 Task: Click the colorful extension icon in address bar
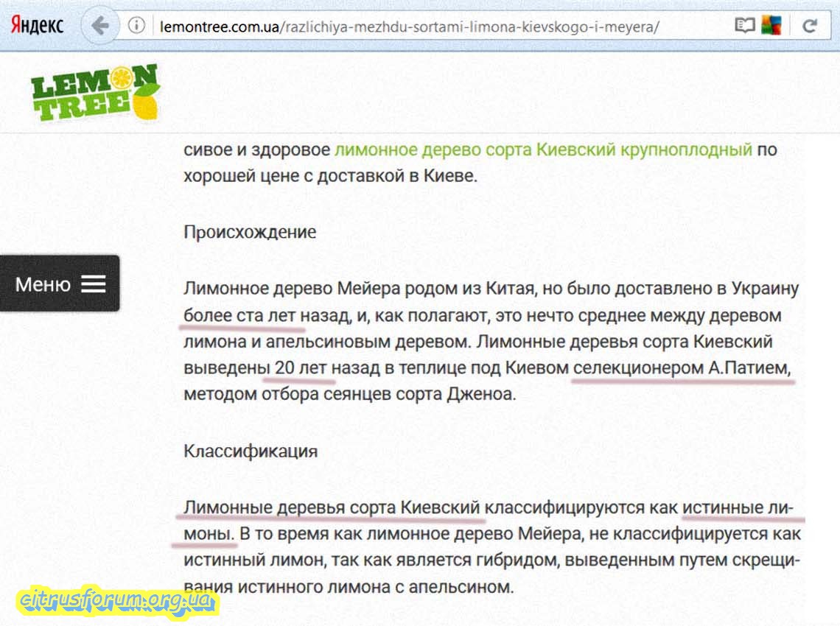pyautogui.click(x=771, y=27)
